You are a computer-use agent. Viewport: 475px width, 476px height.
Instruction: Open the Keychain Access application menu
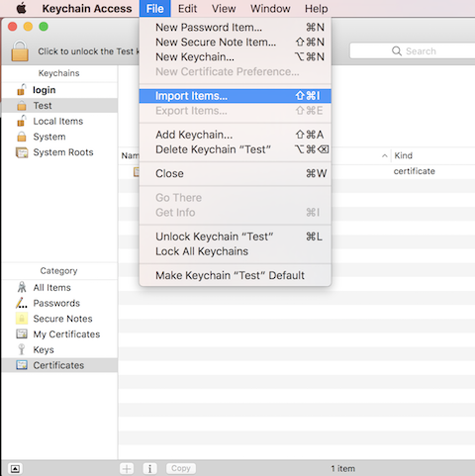(x=87, y=9)
